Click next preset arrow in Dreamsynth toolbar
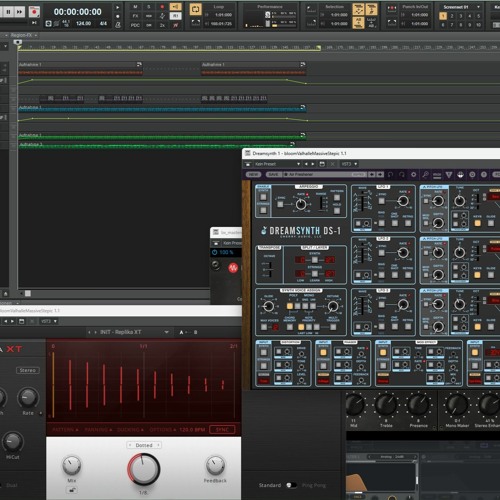 380,174
